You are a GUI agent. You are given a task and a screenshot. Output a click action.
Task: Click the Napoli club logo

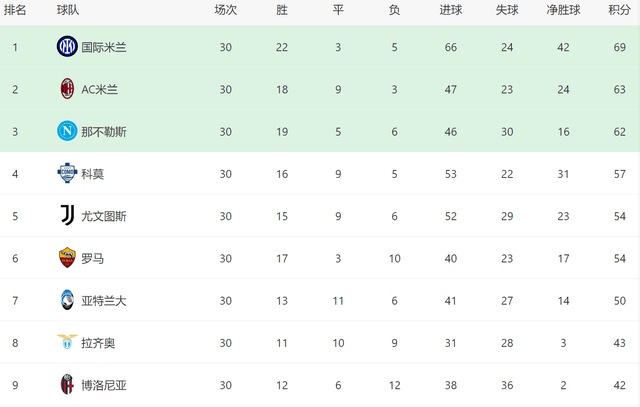67,131
